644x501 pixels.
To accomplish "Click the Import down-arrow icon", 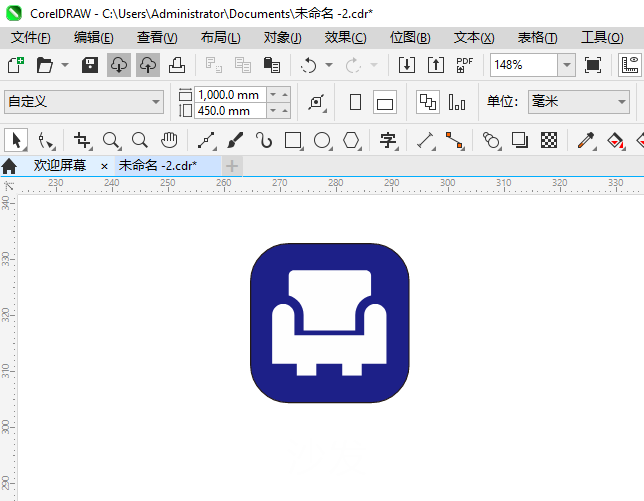I will coord(407,65).
